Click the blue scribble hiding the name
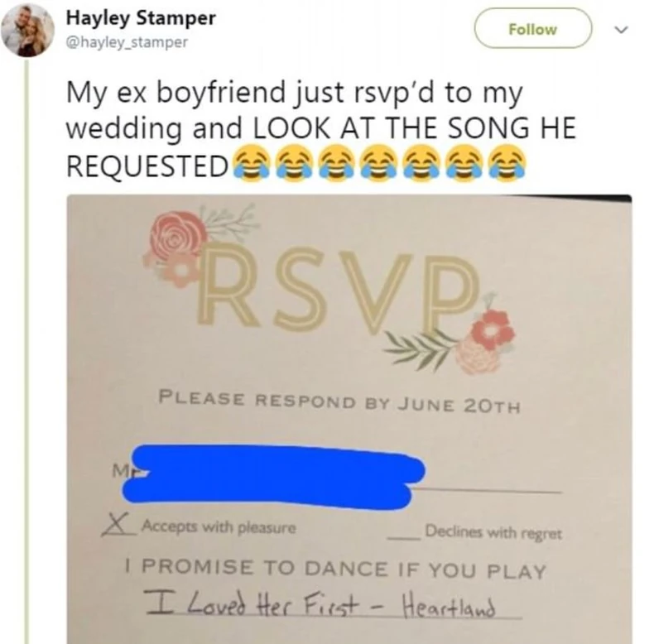 273,472
